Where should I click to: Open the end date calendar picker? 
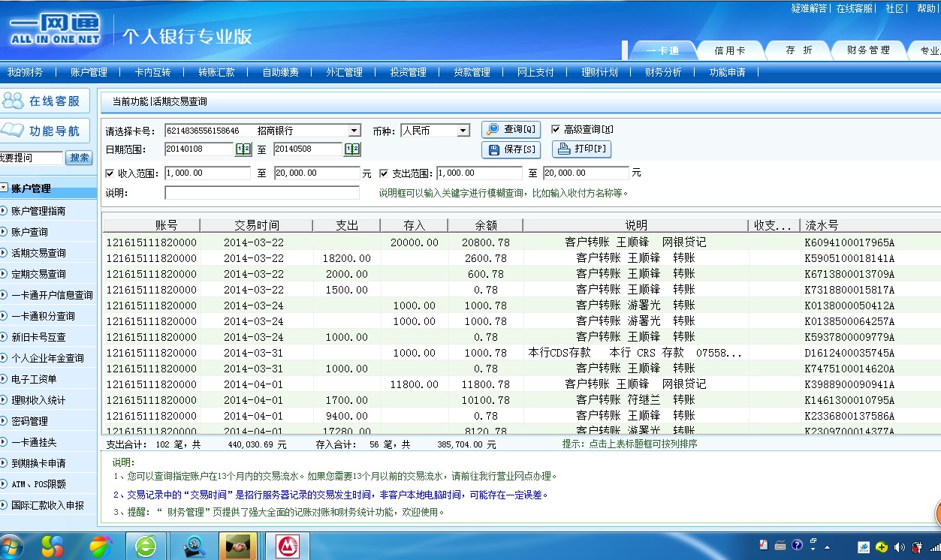click(352, 149)
